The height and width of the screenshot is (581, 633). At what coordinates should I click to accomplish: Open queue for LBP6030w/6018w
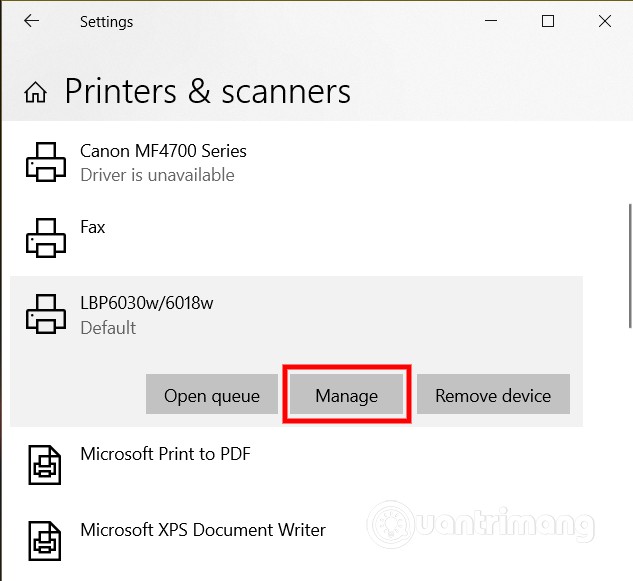[212, 394]
